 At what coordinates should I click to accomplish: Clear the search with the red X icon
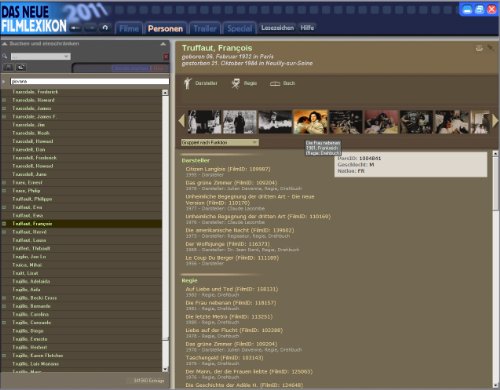click(166, 57)
